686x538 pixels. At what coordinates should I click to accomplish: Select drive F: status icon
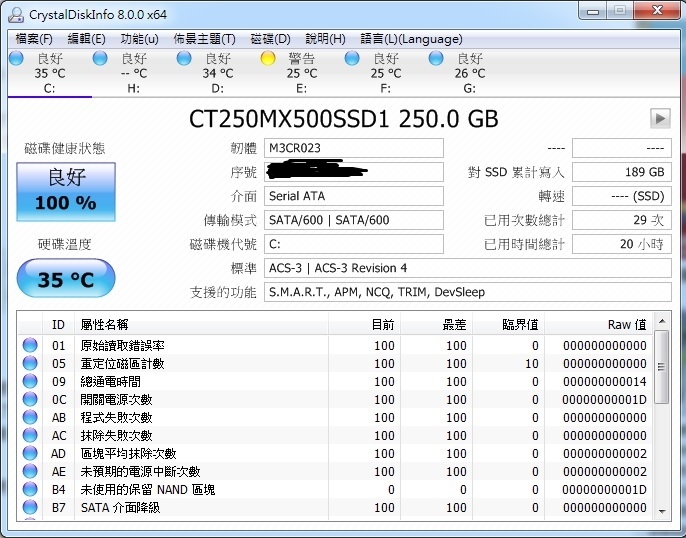tap(352, 58)
